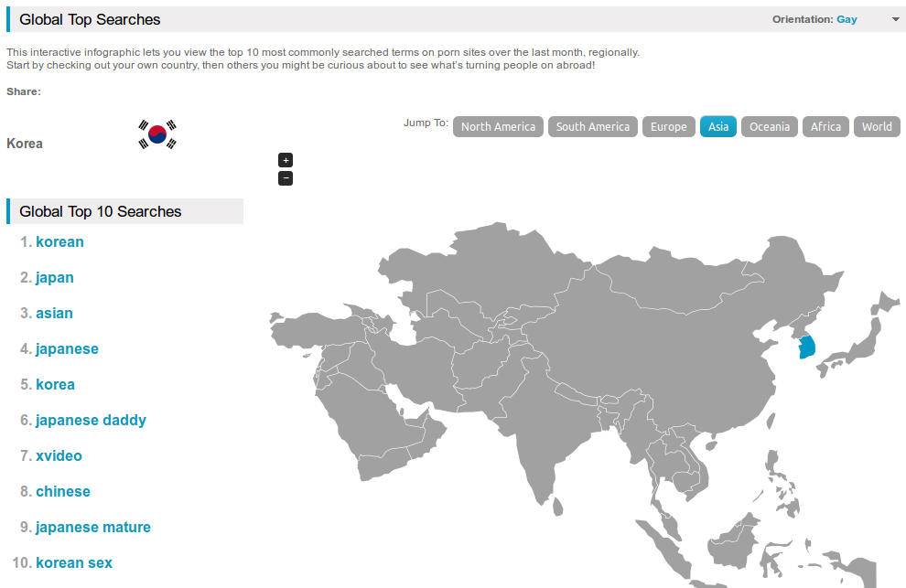Open the 'korean' search term link
This screenshot has height=588, width=906.
coord(59,242)
